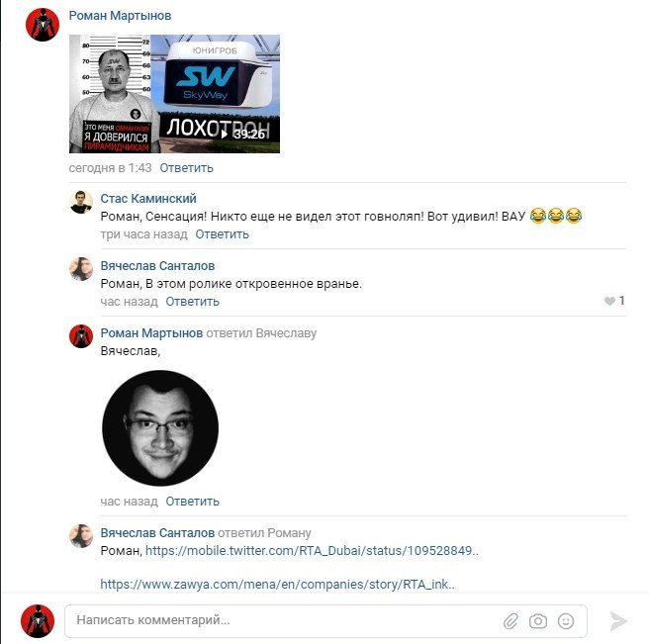The width and height of the screenshot is (649, 644).
Task: Click own avatar beside the comment box
Action: (38, 621)
